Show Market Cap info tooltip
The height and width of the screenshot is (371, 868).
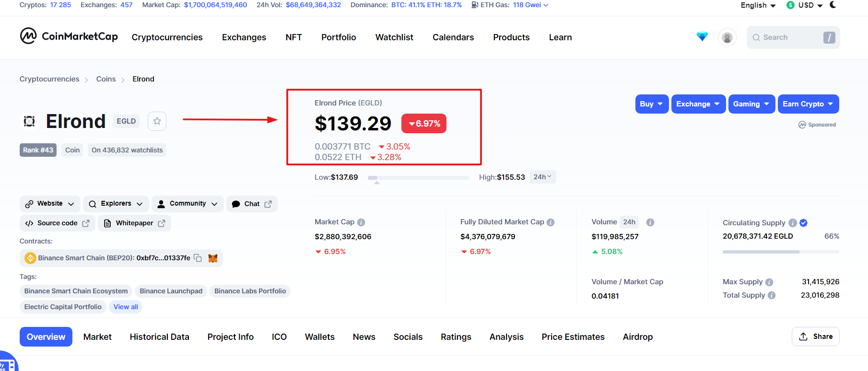(361, 222)
